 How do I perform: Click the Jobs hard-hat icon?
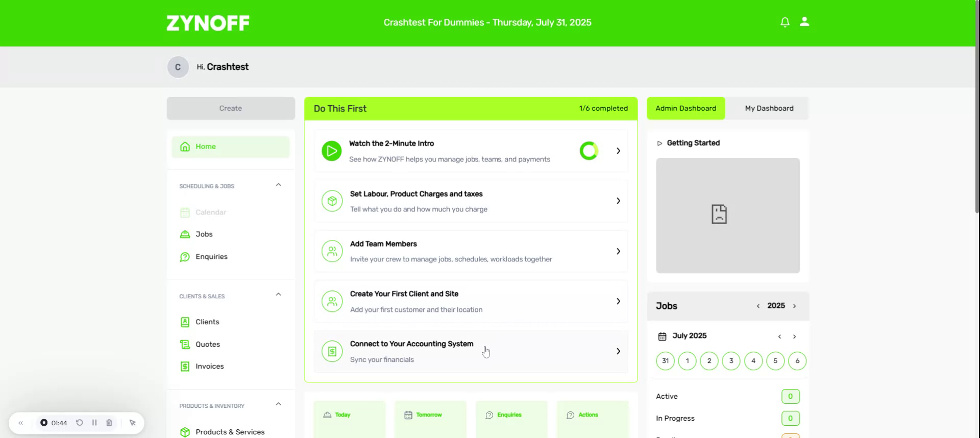pyautogui.click(x=185, y=234)
